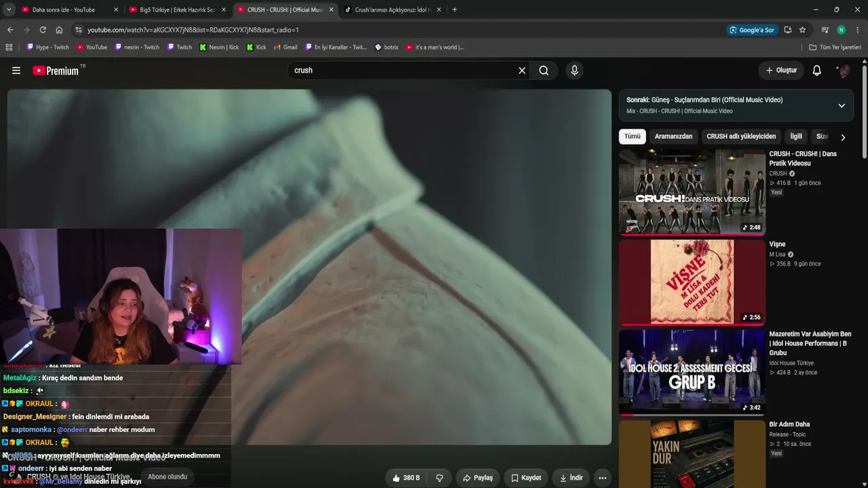
Task: Dislike the video
Action: click(439, 478)
